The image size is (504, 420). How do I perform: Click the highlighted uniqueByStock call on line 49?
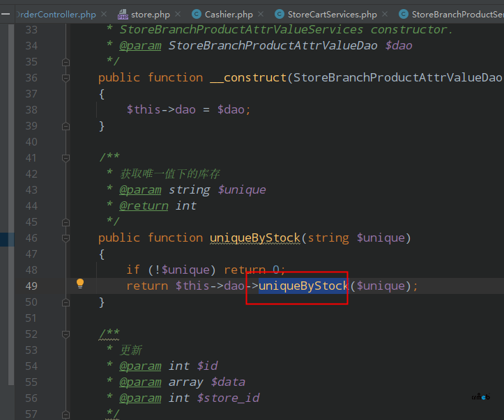click(x=303, y=286)
